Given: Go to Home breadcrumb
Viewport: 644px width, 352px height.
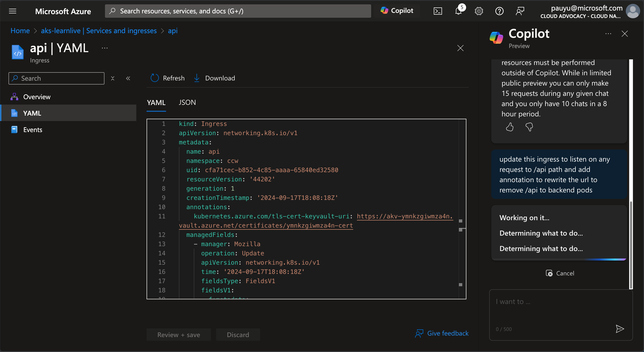Looking at the screenshot, I should pyautogui.click(x=20, y=31).
